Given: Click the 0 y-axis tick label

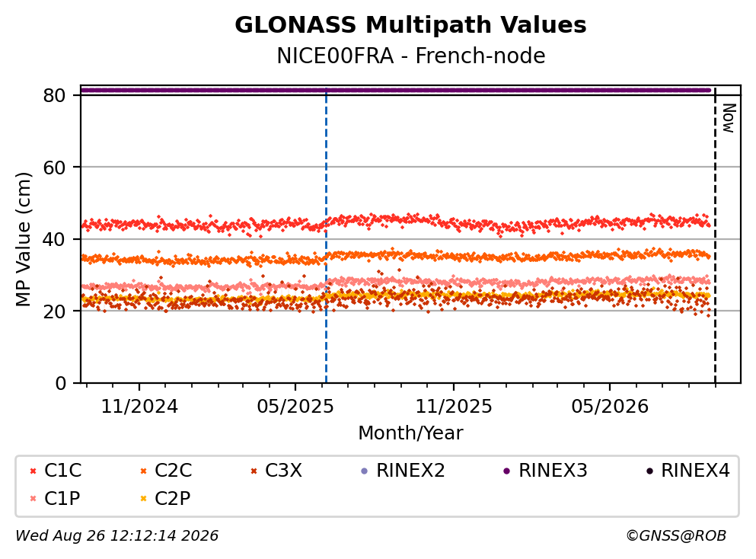Looking at the screenshot, I should [x=61, y=384].
